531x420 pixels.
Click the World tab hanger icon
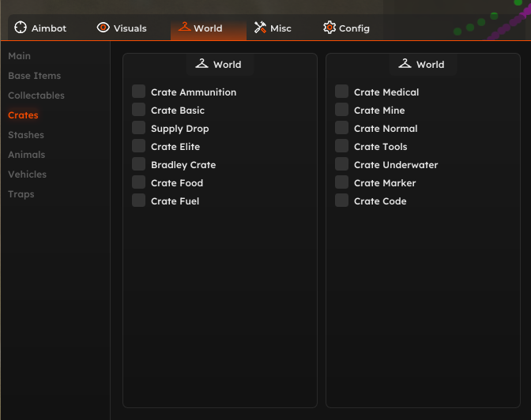[x=184, y=27]
